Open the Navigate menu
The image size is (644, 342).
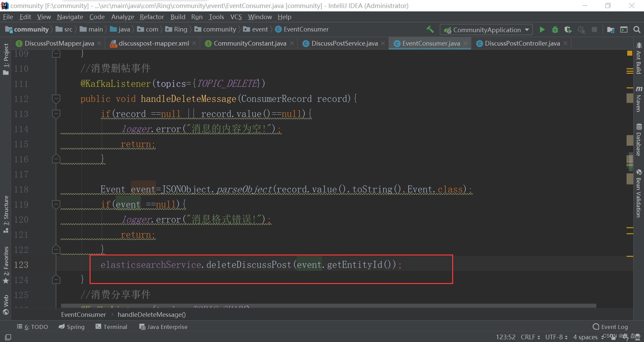coord(70,17)
